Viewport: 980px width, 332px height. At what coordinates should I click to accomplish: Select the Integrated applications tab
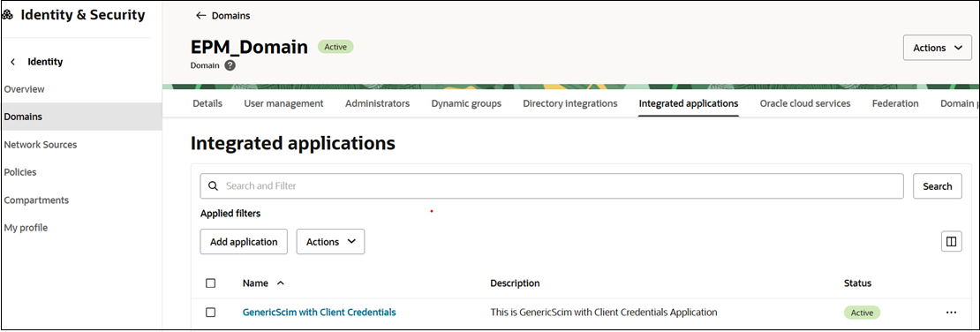(689, 104)
